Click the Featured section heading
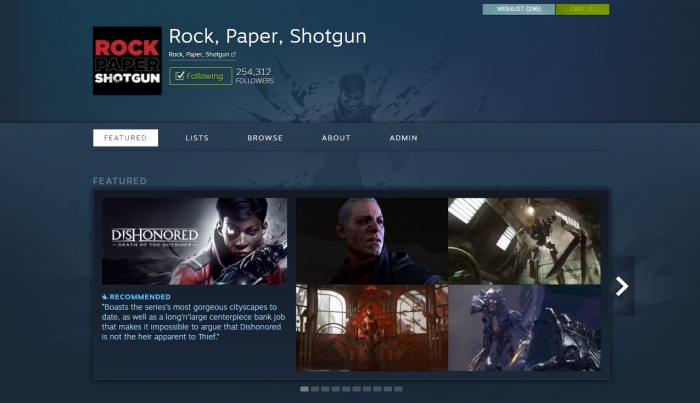Screen dimensions: 700x403 pos(120,181)
